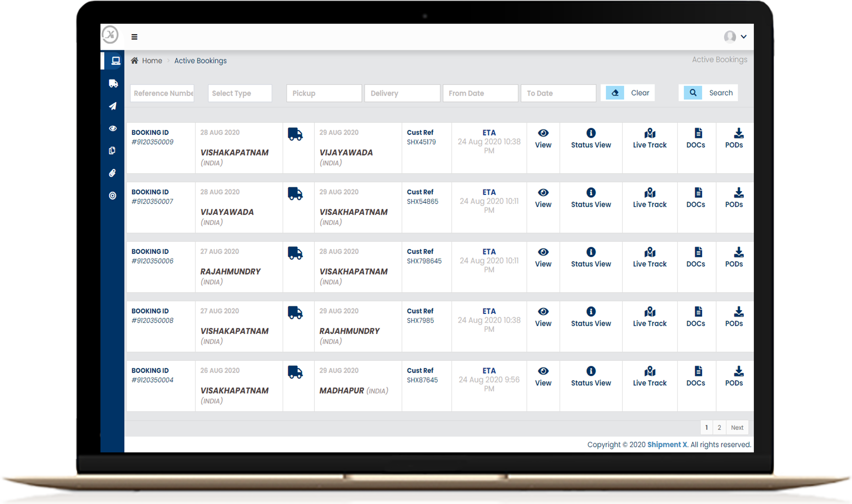Viewport: 852px width, 504px height.
Task: Download PODs for booking #9120350006
Action: [x=734, y=258]
